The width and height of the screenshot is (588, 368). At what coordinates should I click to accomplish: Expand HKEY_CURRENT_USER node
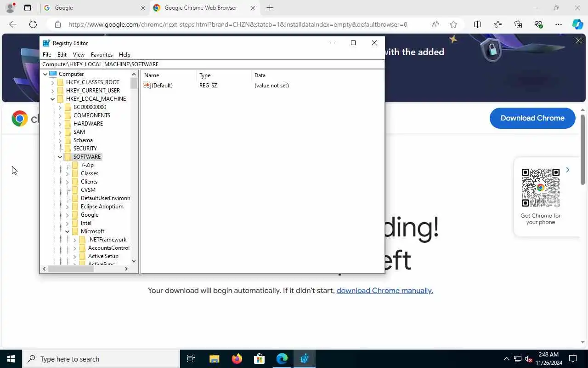tap(52, 91)
